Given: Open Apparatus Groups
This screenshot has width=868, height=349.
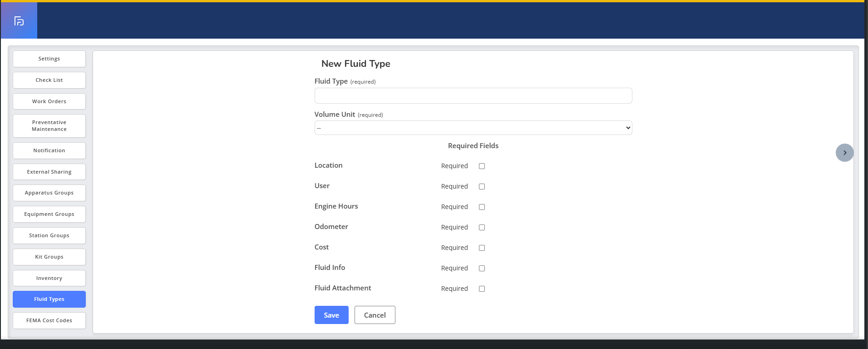Looking at the screenshot, I should click(49, 193).
